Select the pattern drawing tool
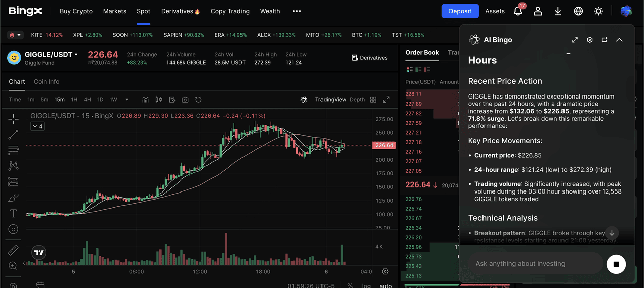Screen dimensions: 644x288 [14, 165]
